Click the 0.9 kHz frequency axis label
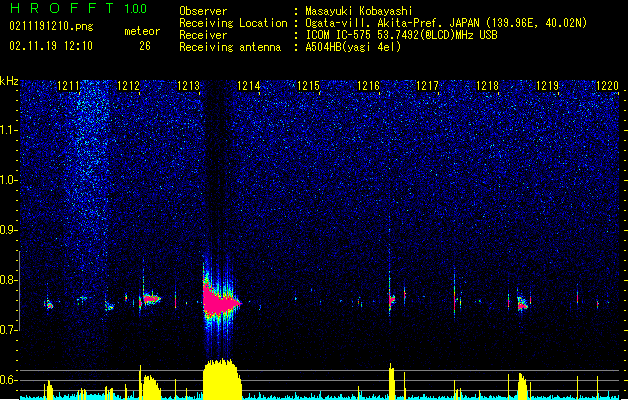This screenshot has width=629, height=400. pyautogui.click(x=9, y=230)
